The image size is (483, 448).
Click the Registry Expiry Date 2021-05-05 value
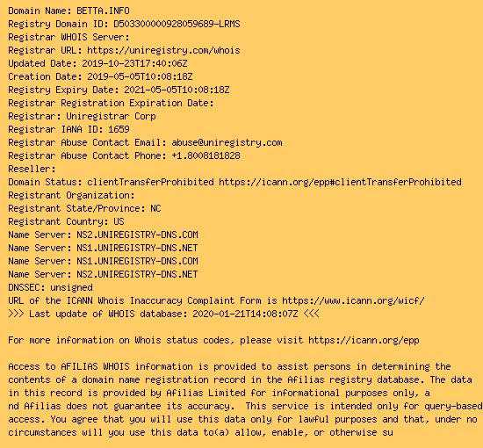pos(177,90)
